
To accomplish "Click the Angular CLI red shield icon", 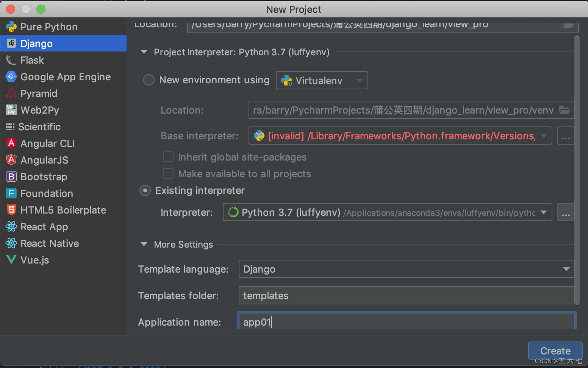I will [x=11, y=143].
